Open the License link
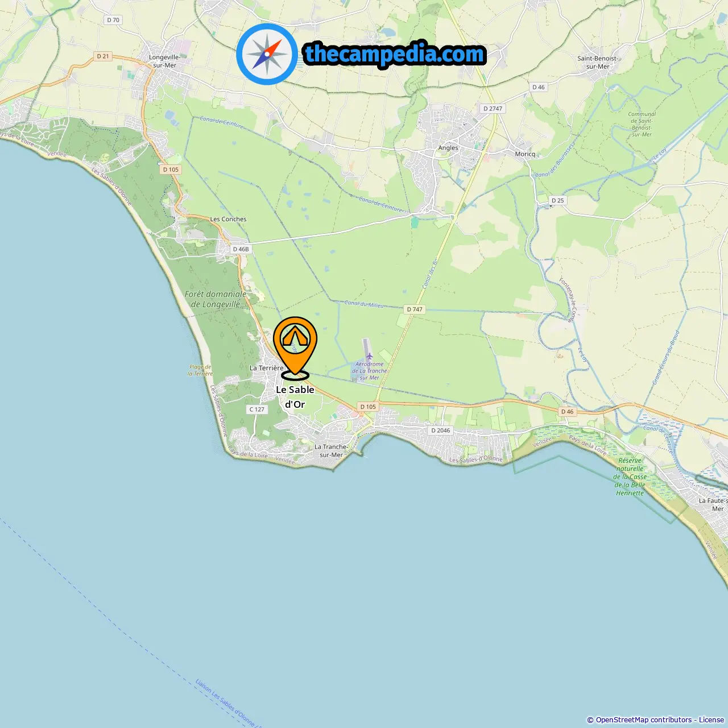The image size is (728, 728). point(712,719)
